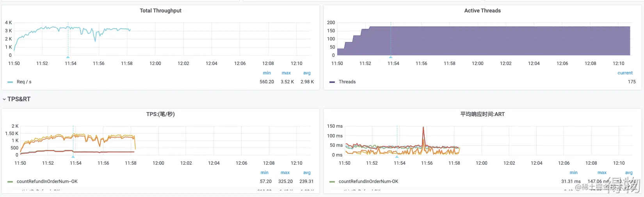Click the annotation marker in Total Throughput chart
Viewport: 644px width, 197px height.
point(68,57)
